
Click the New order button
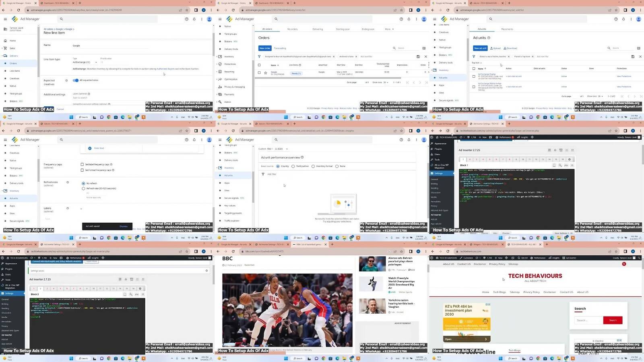point(265,48)
